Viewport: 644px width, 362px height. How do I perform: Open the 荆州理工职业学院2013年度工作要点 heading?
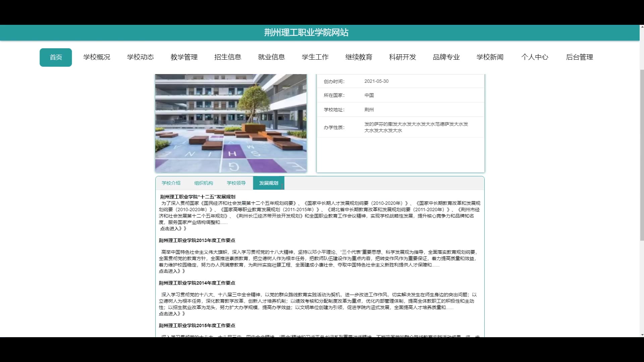coord(197,240)
